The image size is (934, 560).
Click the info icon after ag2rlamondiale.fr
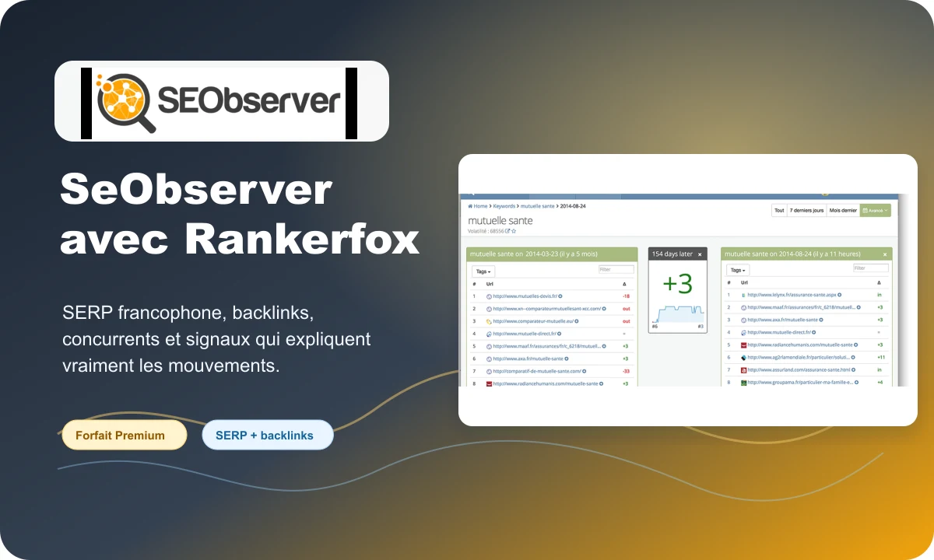pyautogui.click(x=853, y=358)
